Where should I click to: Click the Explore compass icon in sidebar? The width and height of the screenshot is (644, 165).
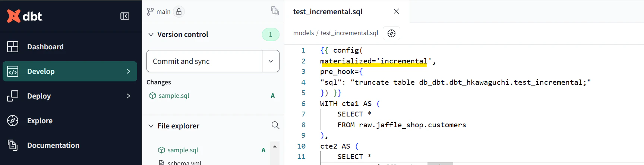click(x=13, y=121)
